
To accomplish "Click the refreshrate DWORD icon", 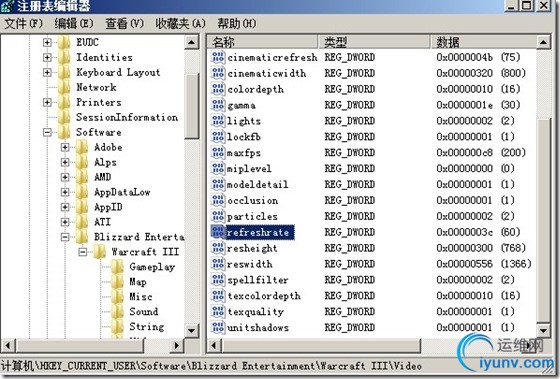I will coord(218,232).
